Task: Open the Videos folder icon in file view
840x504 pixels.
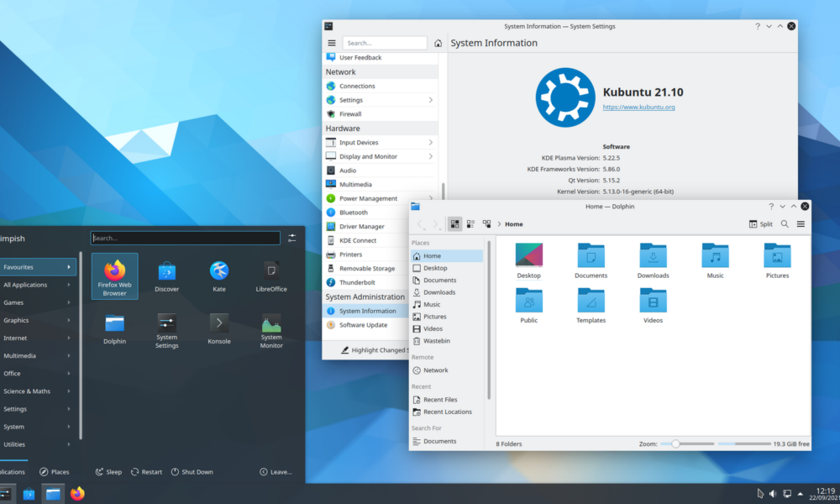Action: 653,305
